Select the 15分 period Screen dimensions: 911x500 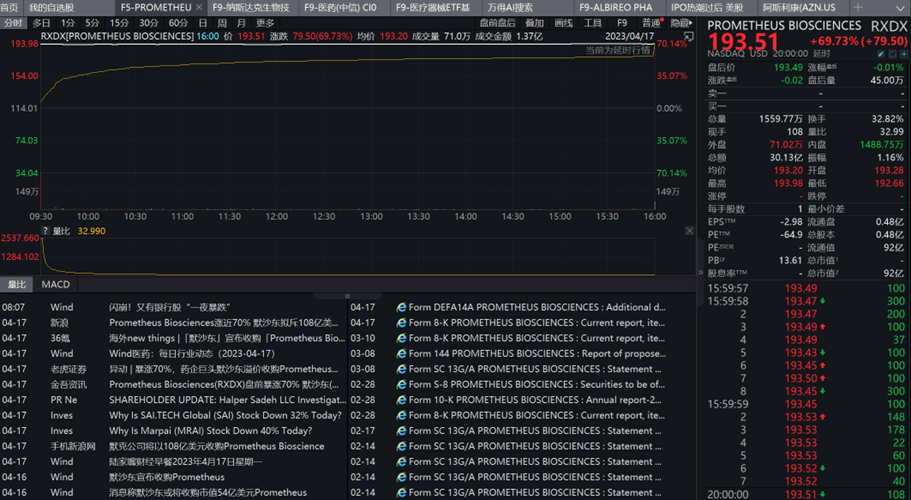119,23
